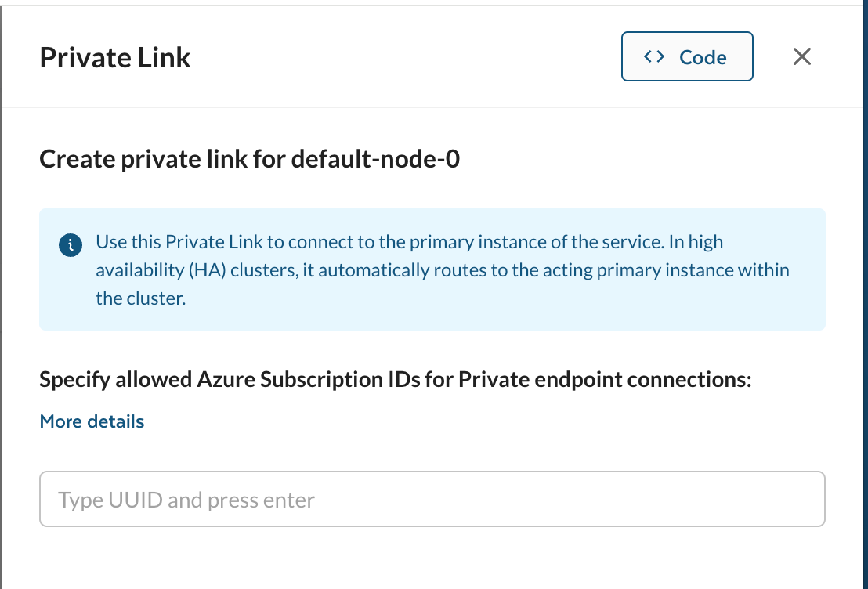The height and width of the screenshot is (589, 868).
Task: Follow the More details link
Action: (92, 421)
